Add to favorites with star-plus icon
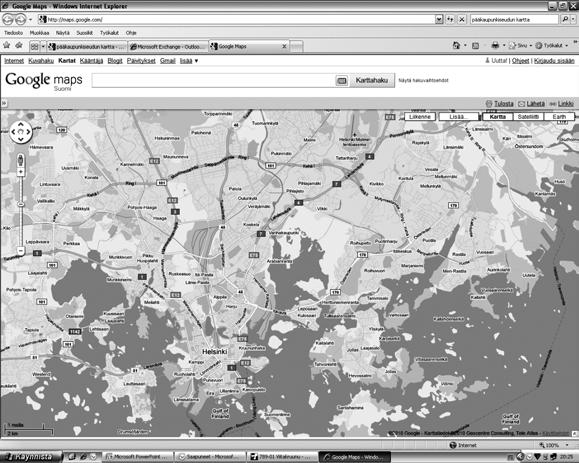 [x=19, y=45]
